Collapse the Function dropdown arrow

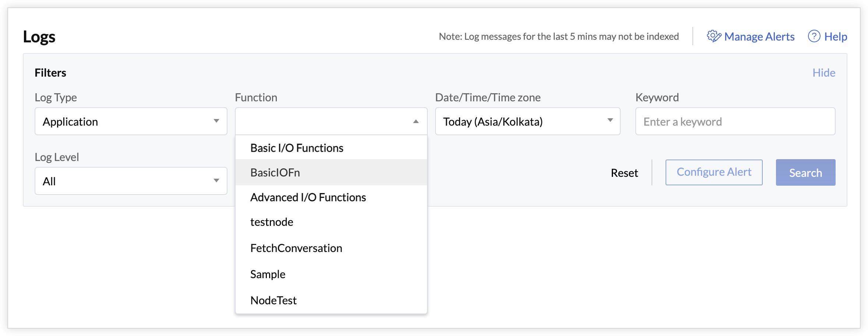coord(416,121)
